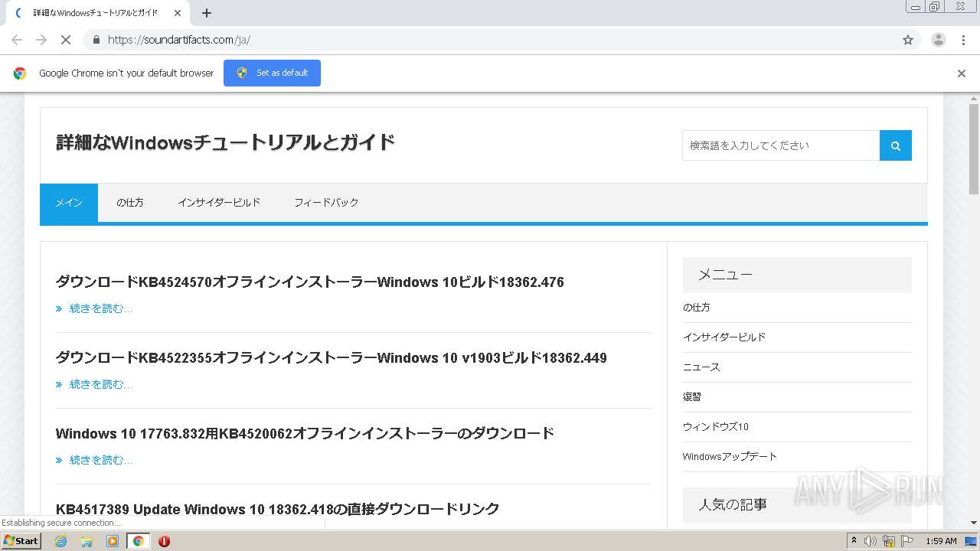View site info via the padlock icon
Viewport: 980px width, 551px height.
click(x=96, y=40)
